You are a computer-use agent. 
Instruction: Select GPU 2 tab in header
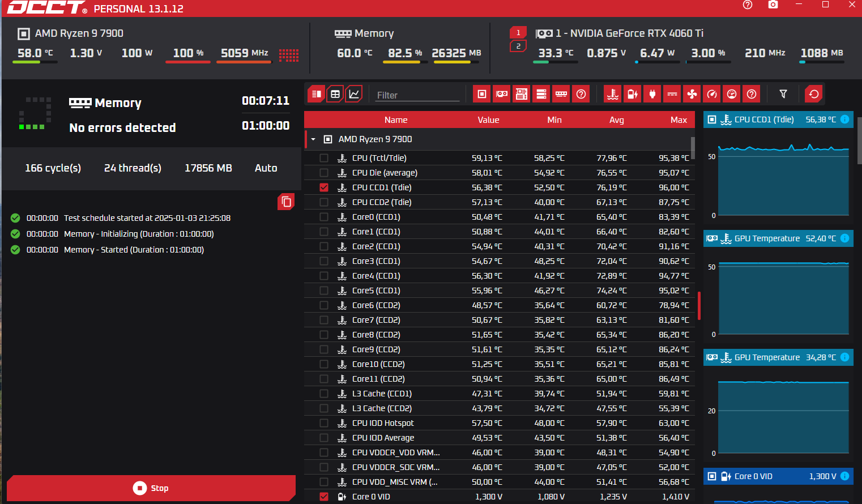point(518,46)
